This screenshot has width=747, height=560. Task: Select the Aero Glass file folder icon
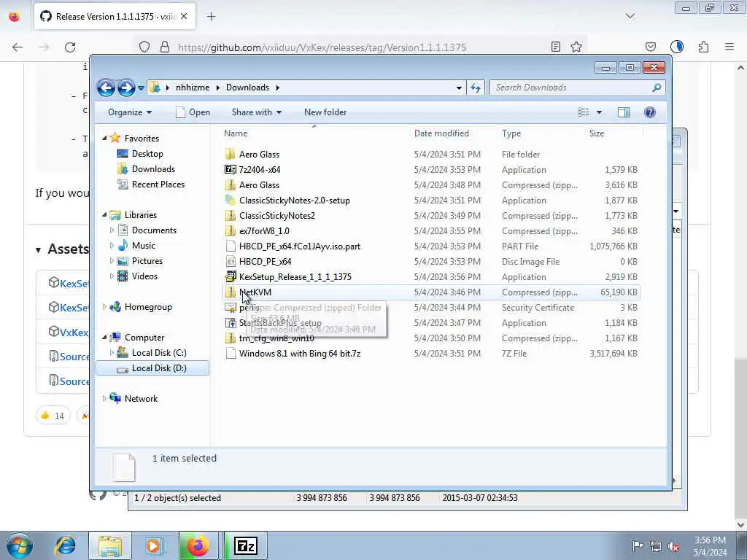(x=231, y=155)
